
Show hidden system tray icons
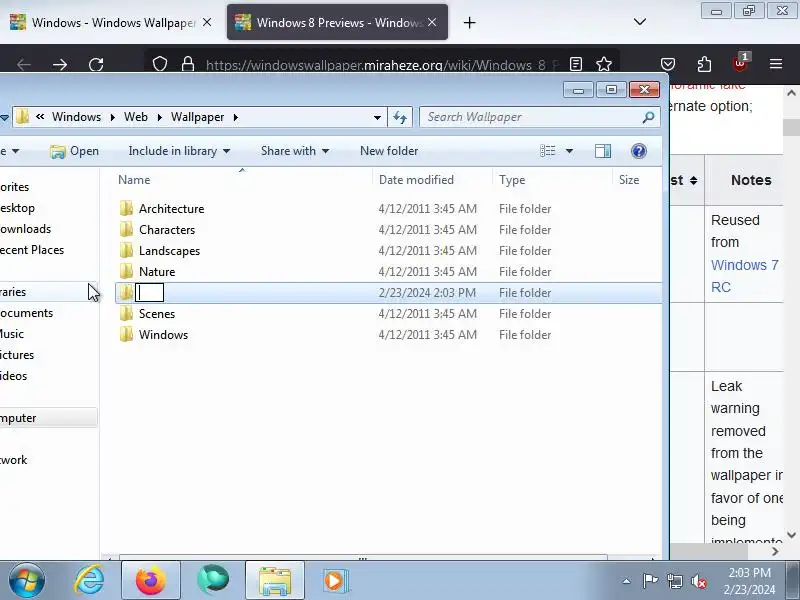(x=626, y=581)
